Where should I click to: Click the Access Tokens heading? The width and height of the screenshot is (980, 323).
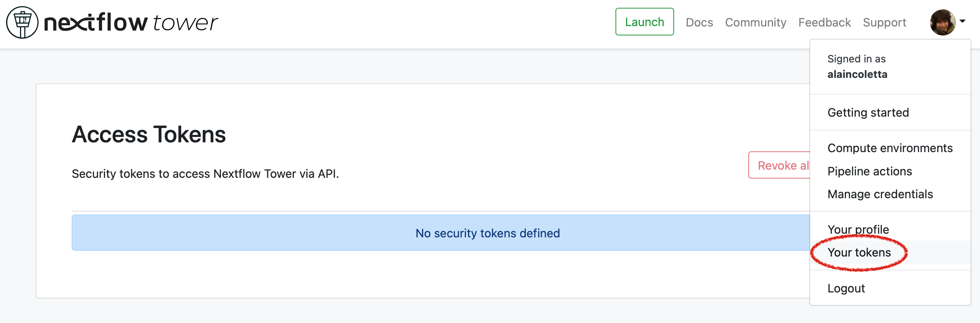tap(149, 135)
